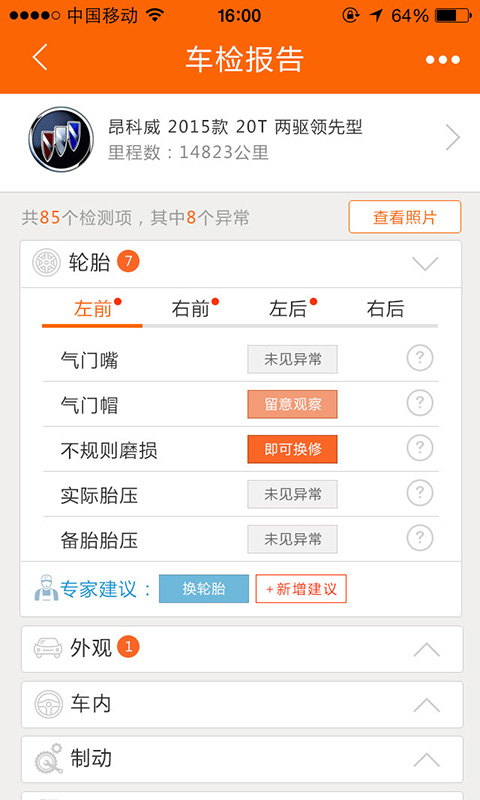
Task: Open vehicle details chevron for 昂科威
Action: click(452, 138)
